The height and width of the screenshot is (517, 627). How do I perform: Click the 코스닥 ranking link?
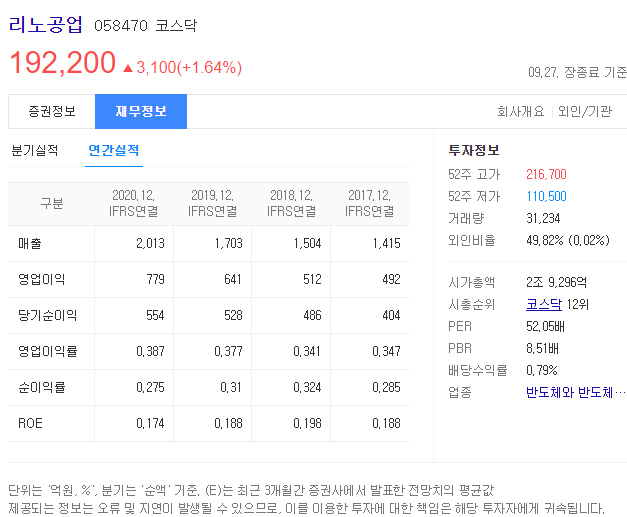[x=544, y=305]
